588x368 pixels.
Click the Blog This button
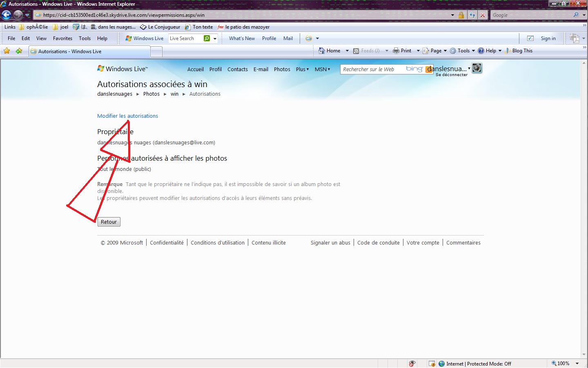click(519, 51)
